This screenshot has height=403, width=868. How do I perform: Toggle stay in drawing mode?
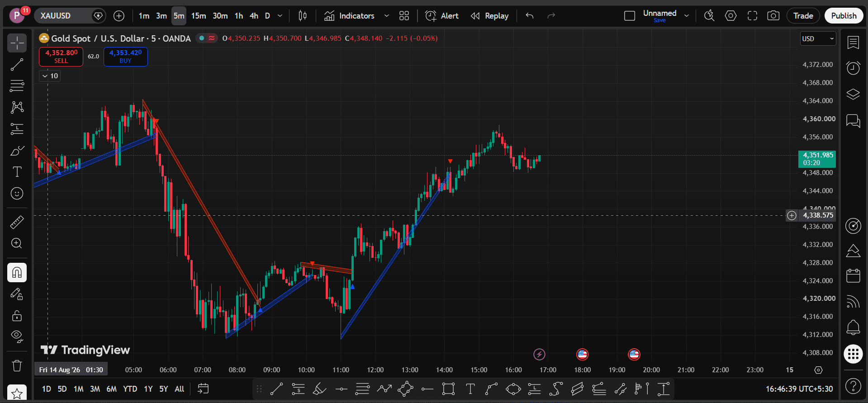coord(17,294)
